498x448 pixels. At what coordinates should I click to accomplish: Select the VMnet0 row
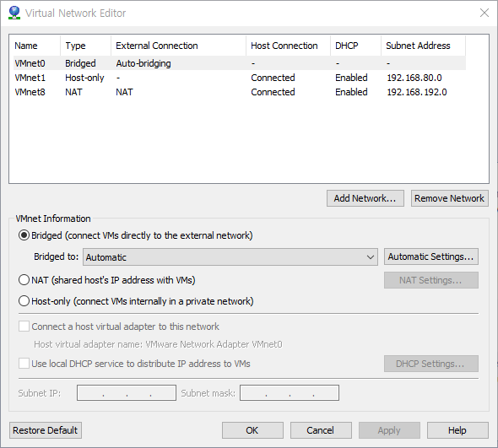point(240,63)
